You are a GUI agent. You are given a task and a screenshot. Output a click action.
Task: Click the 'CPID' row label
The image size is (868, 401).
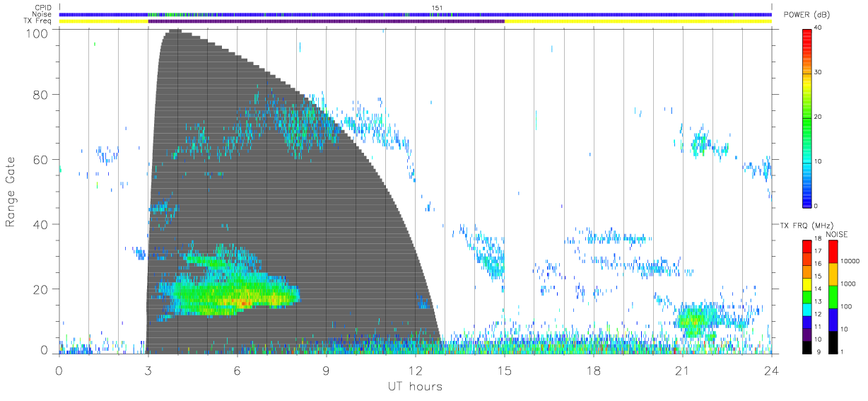click(45, 8)
